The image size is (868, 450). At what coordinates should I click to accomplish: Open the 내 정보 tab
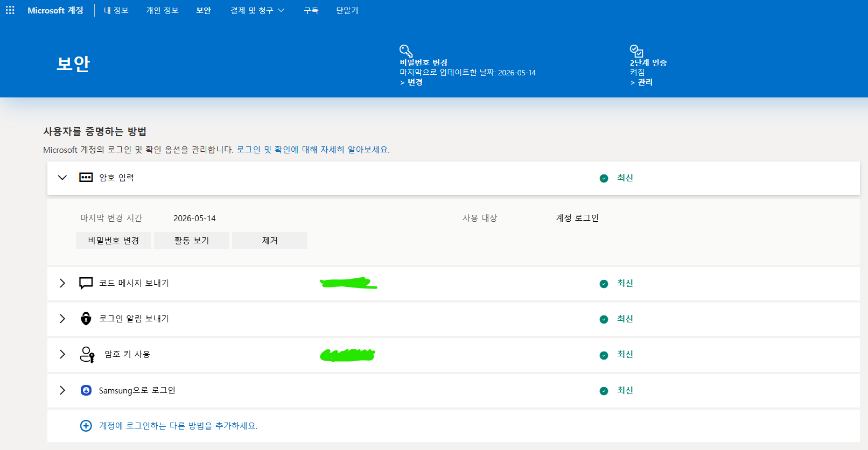pos(116,10)
